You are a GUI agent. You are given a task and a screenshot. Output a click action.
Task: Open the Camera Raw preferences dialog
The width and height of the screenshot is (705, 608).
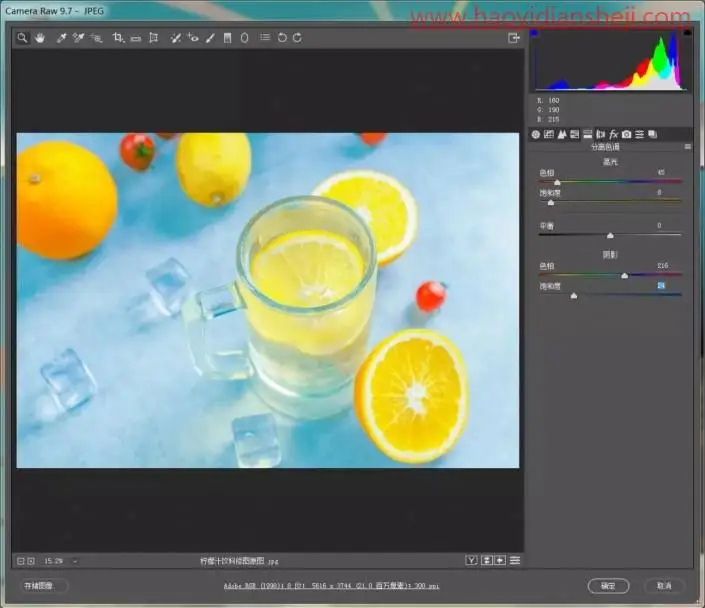[x=265, y=37]
